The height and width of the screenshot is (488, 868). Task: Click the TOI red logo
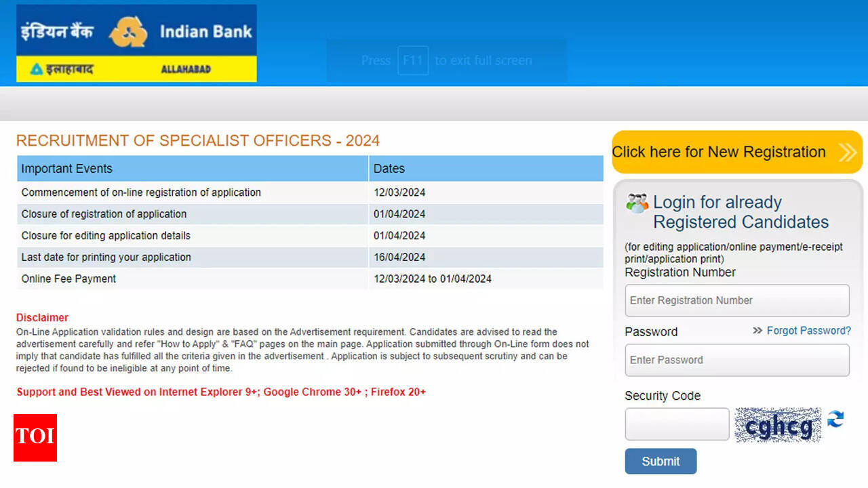tap(35, 437)
